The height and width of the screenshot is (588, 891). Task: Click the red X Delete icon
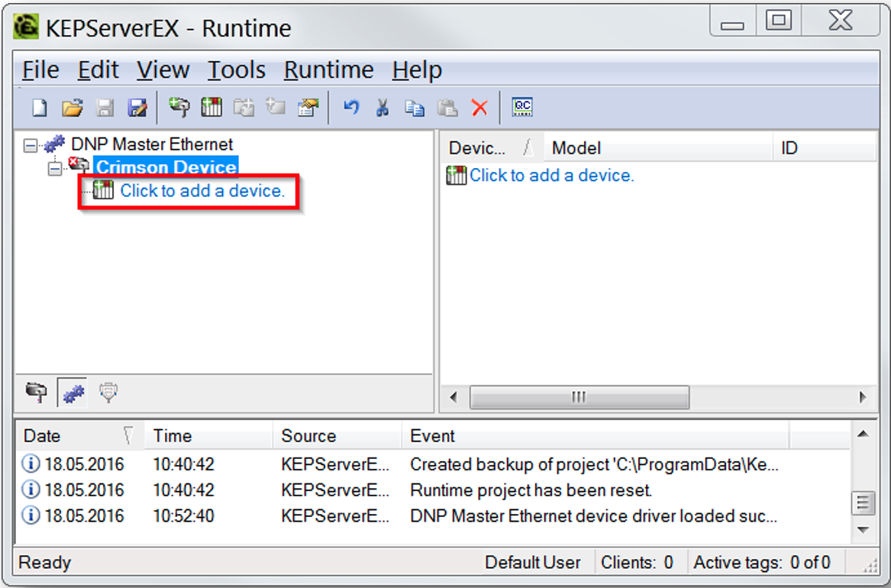[479, 108]
